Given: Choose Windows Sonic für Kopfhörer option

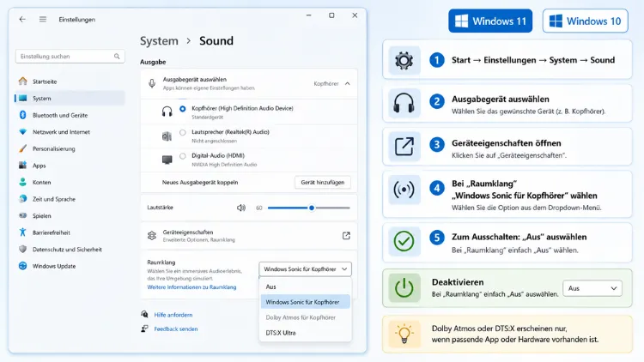Looking at the screenshot, I should tap(305, 302).
